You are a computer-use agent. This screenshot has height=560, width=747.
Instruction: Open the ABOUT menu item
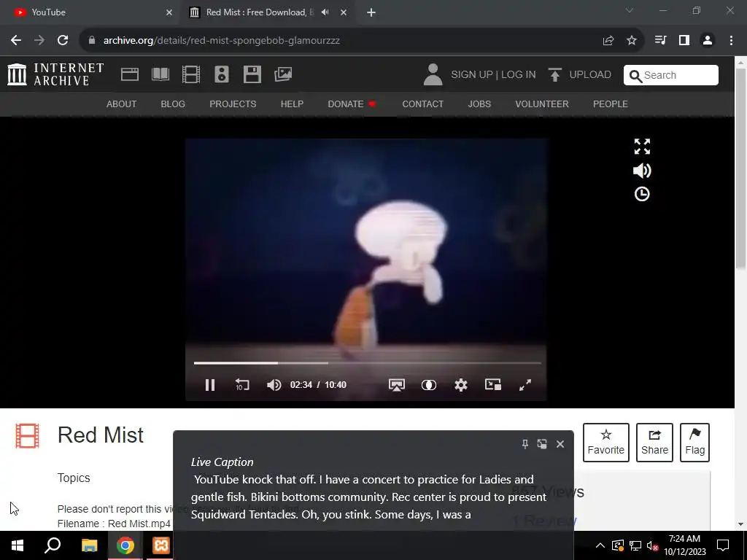[122, 104]
